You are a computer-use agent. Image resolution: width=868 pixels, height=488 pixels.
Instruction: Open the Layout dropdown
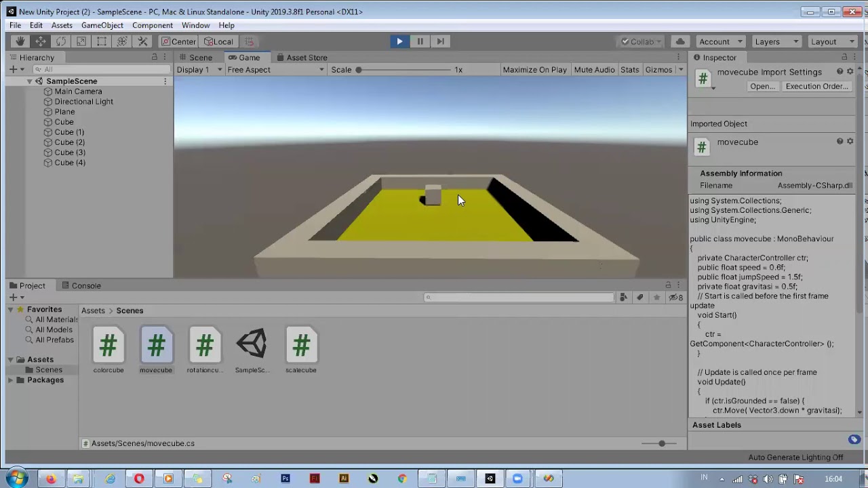pyautogui.click(x=832, y=41)
